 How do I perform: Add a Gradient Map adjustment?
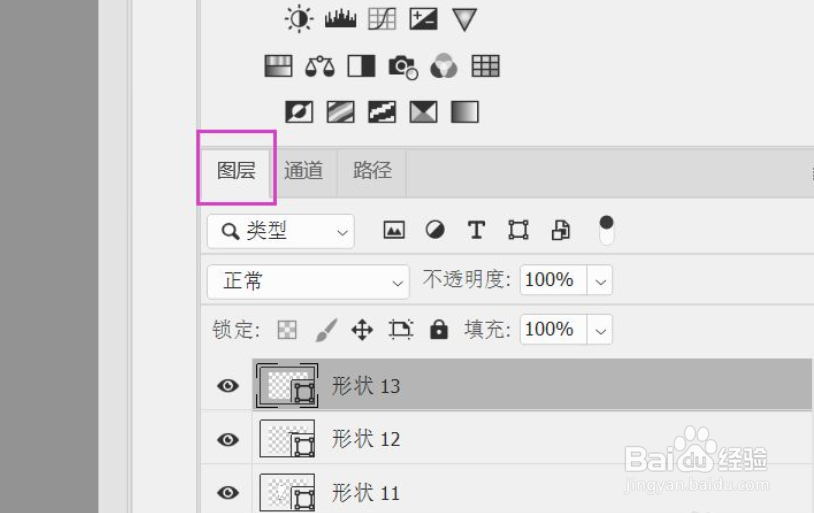(x=465, y=112)
